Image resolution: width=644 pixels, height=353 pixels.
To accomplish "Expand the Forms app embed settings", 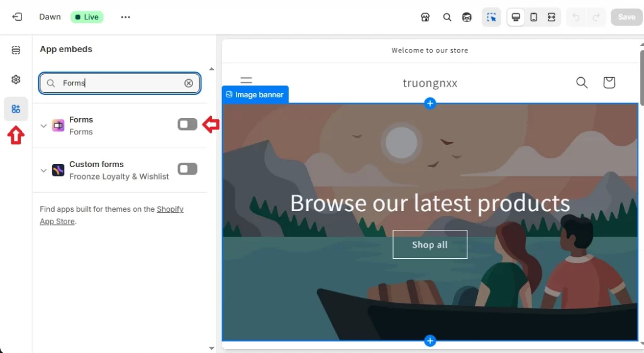I will tap(43, 126).
